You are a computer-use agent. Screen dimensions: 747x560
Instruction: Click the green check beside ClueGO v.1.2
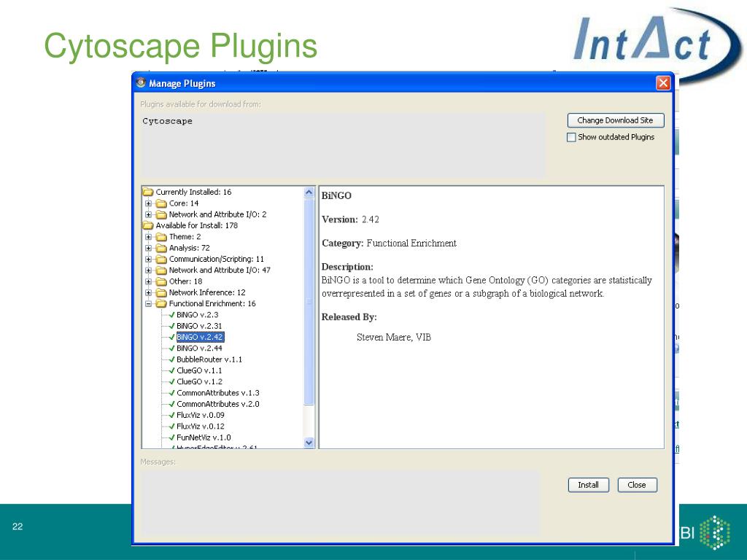(172, 381)
